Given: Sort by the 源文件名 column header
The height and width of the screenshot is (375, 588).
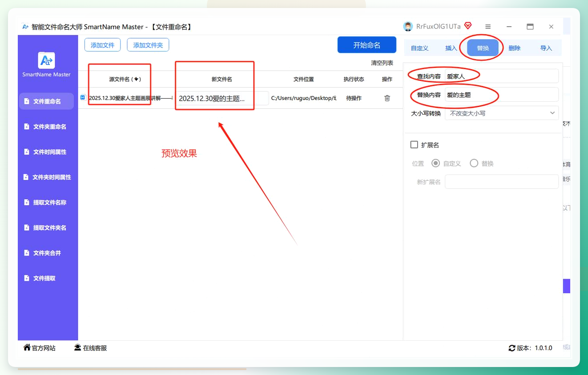Looking at the screenshot, I should [x=125, y=79].
